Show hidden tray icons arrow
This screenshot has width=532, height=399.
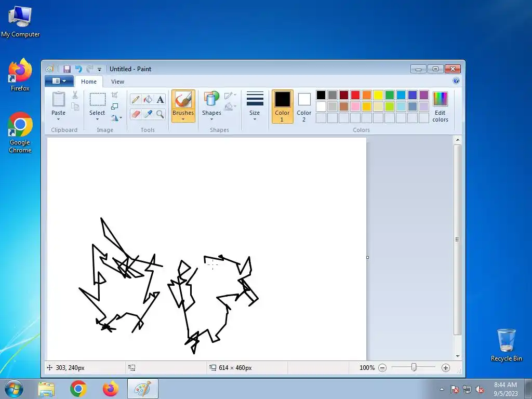442,389
